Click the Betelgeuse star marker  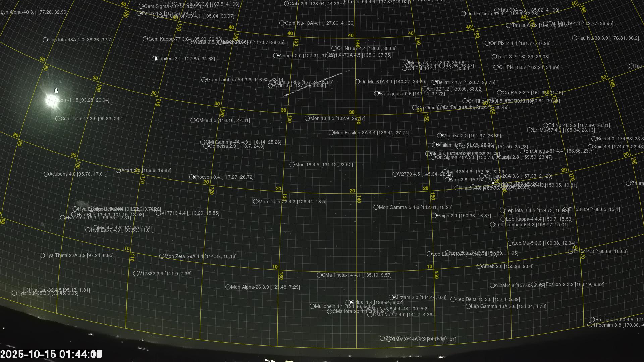click(377, 94)
